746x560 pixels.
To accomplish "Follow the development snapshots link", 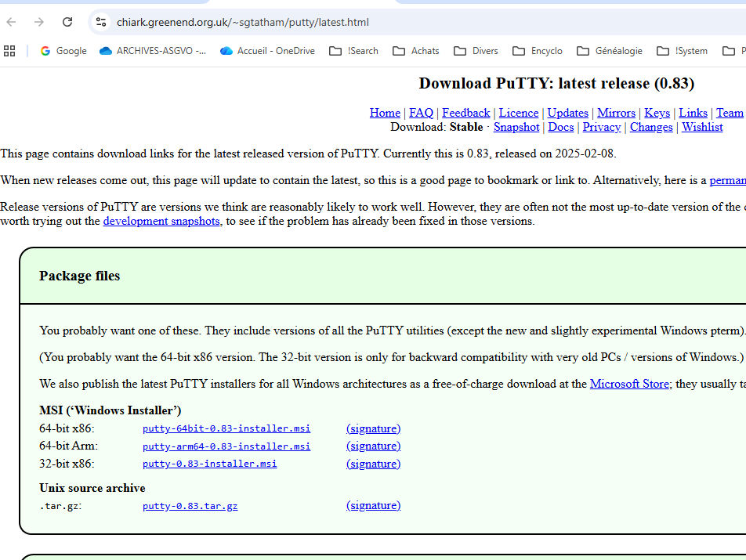I will (x=161, y=221).
